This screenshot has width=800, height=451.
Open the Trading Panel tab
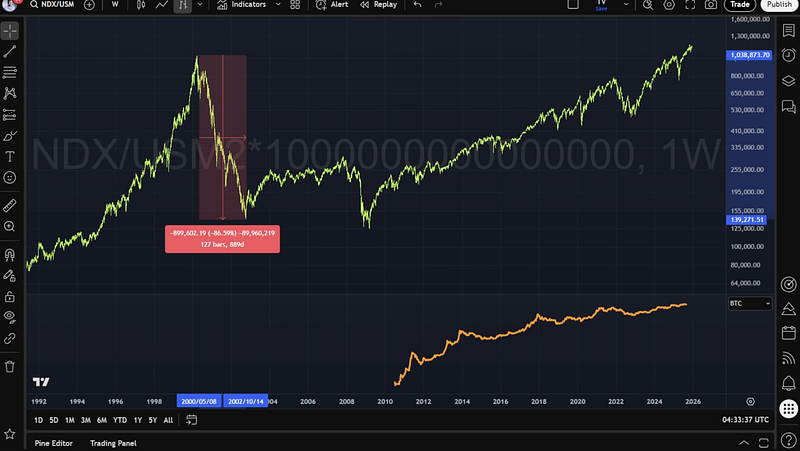pos(113,443)
